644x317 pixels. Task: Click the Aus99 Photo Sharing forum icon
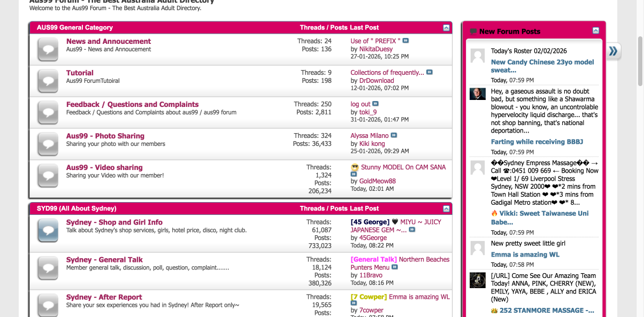click(48, 144)
